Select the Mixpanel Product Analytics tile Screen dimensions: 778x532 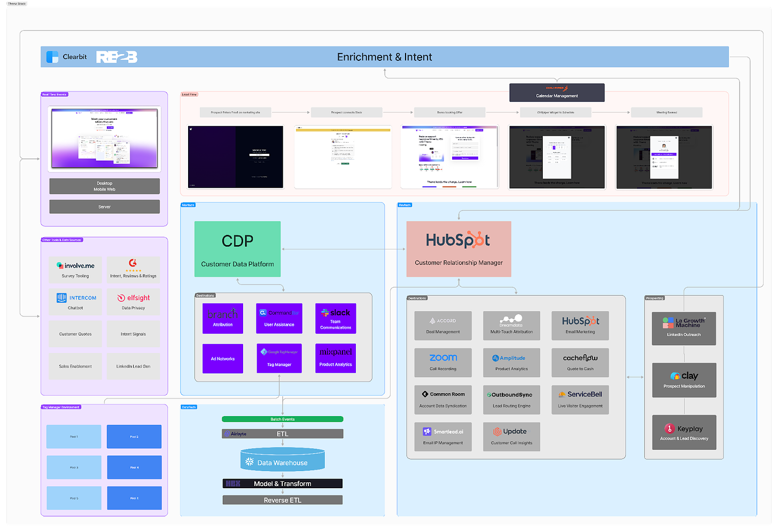(x=336, y=358)
